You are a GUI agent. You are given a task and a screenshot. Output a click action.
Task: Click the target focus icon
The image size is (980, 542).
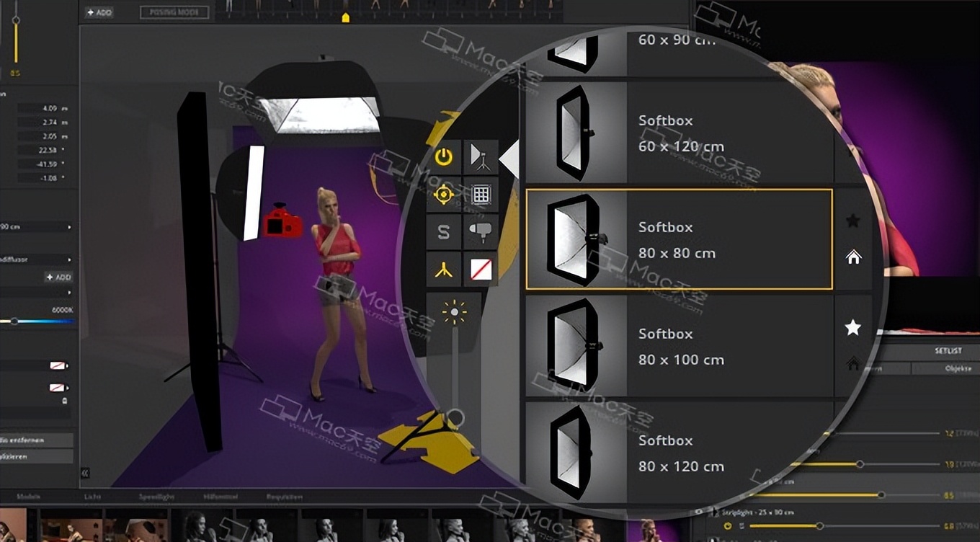point(442,193)
